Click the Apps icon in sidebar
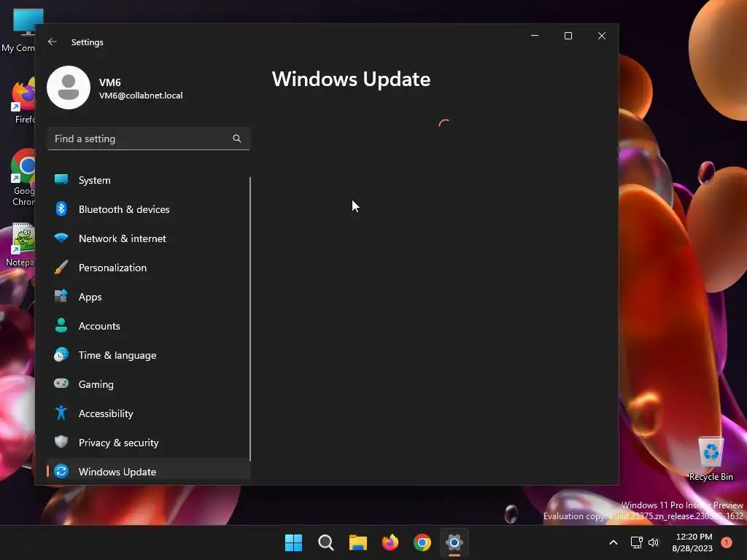 click(61, 296)
